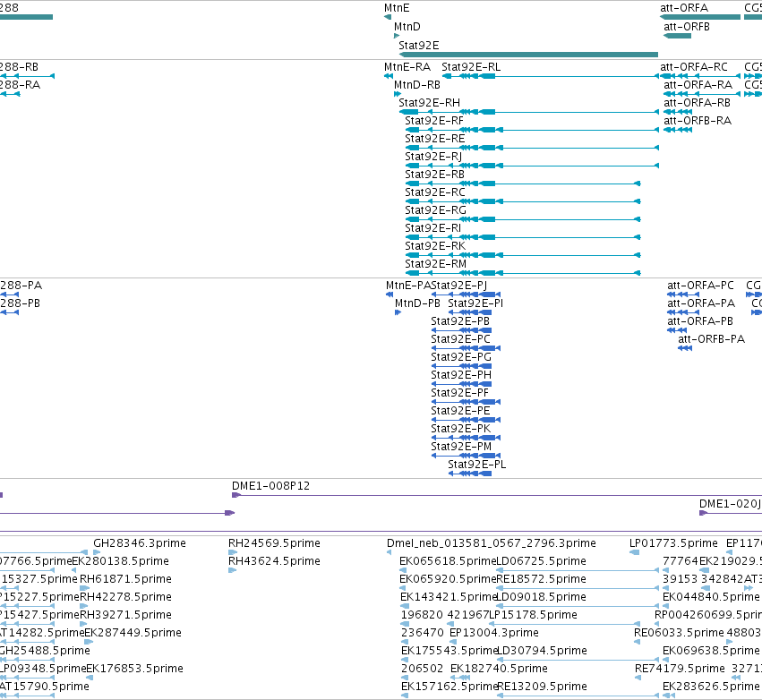
Task: Open EST RH24569.5prime
Action: 274,543
